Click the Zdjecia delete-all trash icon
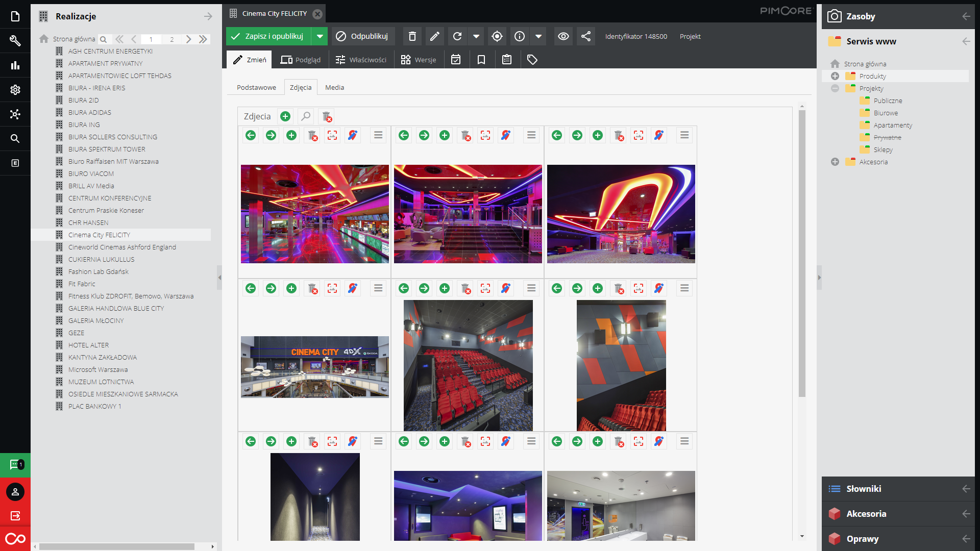980x551 pixels. pos(327,116)
